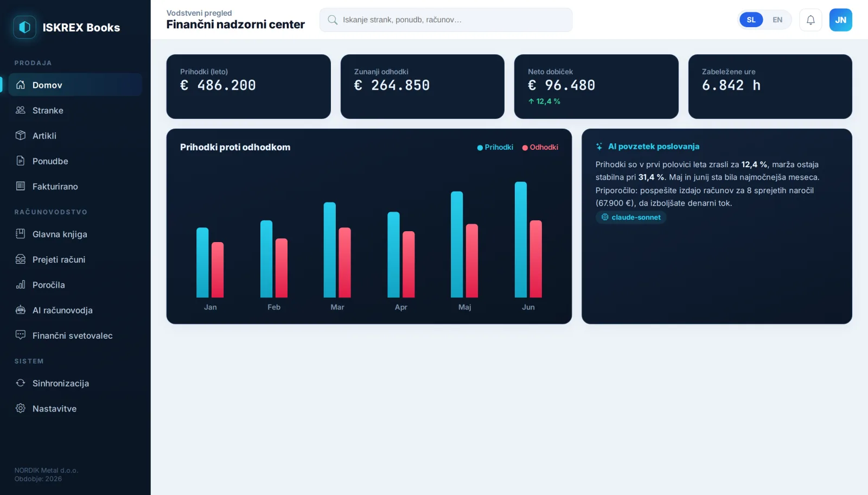Focus the Iskanje strank search field
Viewport: 868px width, 495px height.
click(x=446, y=20)
